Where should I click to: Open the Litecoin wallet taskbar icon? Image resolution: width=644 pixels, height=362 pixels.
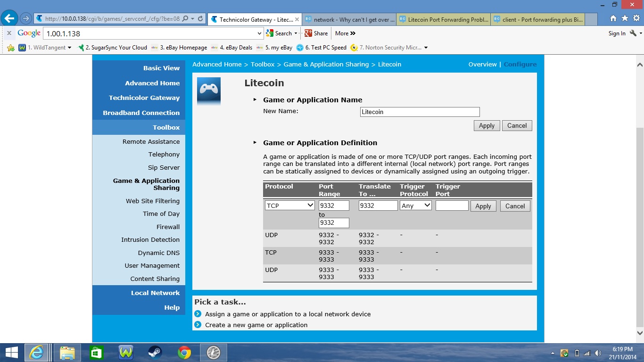click(214, 353)
